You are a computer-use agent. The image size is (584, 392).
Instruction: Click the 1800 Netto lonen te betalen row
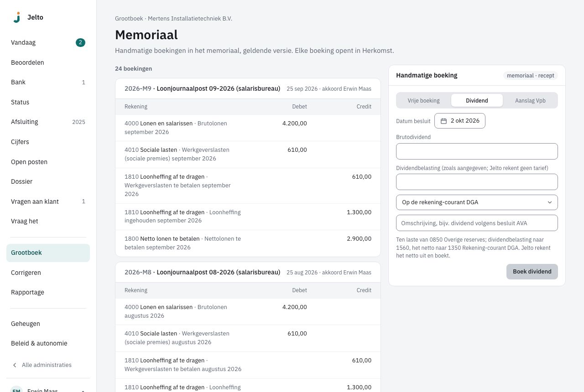tap(248, 243)
